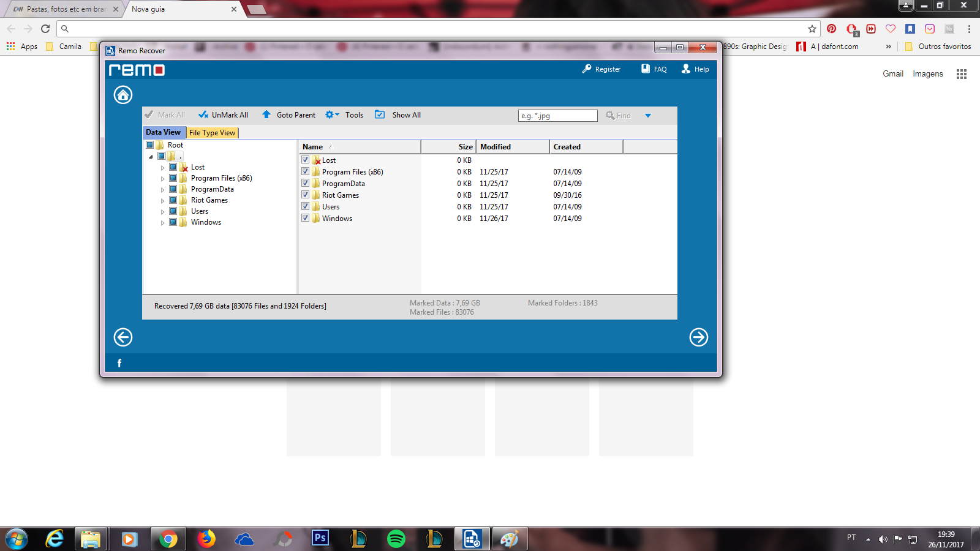Screen dimensions: 980x551
Task: Click the Remo home icon
Action: 123,95
